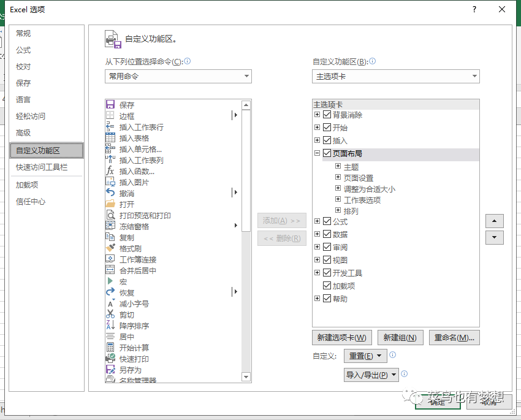The image size is (521, 420).
Task: Click the dialog help question mark
Action: pyautogui.click(x=474, y=9)
